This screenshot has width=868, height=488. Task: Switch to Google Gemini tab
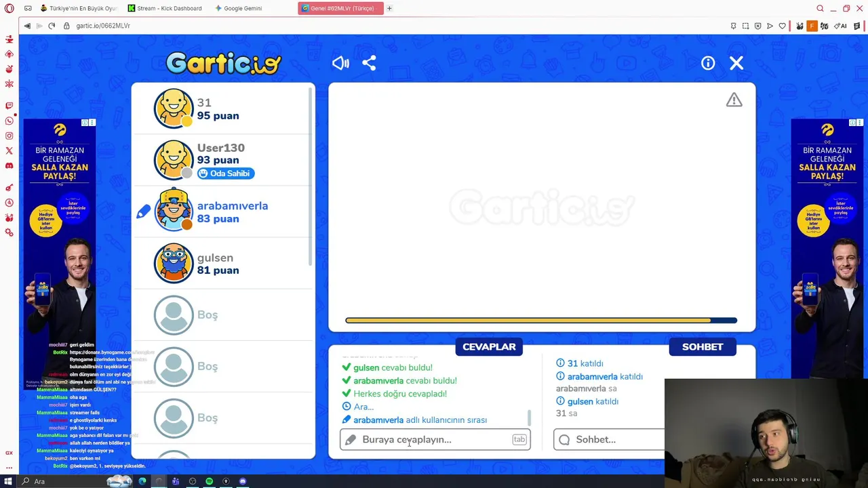click(x=239, y=8)
